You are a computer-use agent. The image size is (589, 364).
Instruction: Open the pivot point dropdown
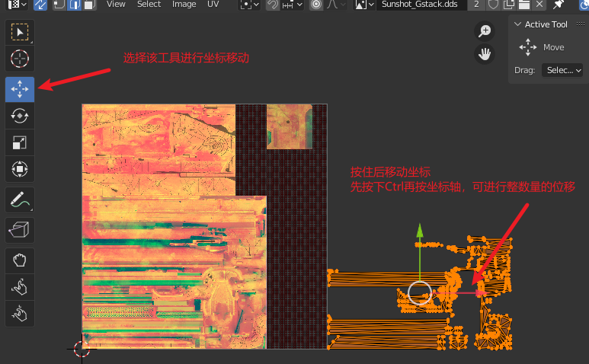[249, 5]
